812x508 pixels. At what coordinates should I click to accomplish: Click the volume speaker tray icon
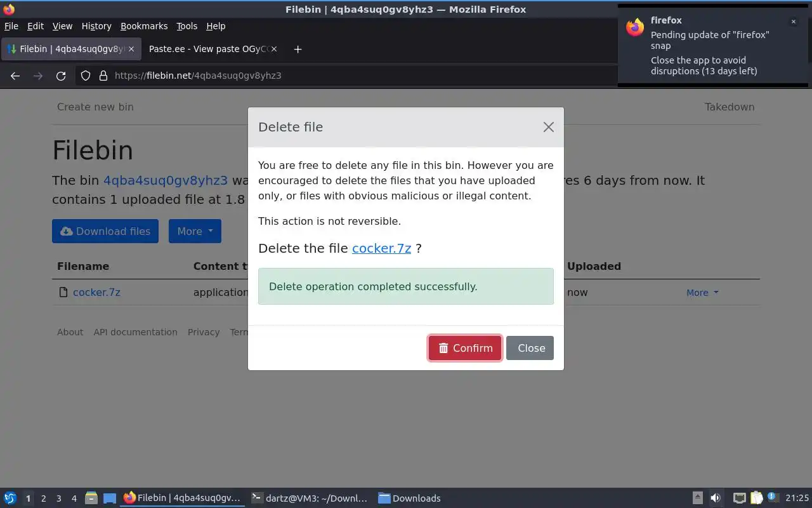click(715, 498)
